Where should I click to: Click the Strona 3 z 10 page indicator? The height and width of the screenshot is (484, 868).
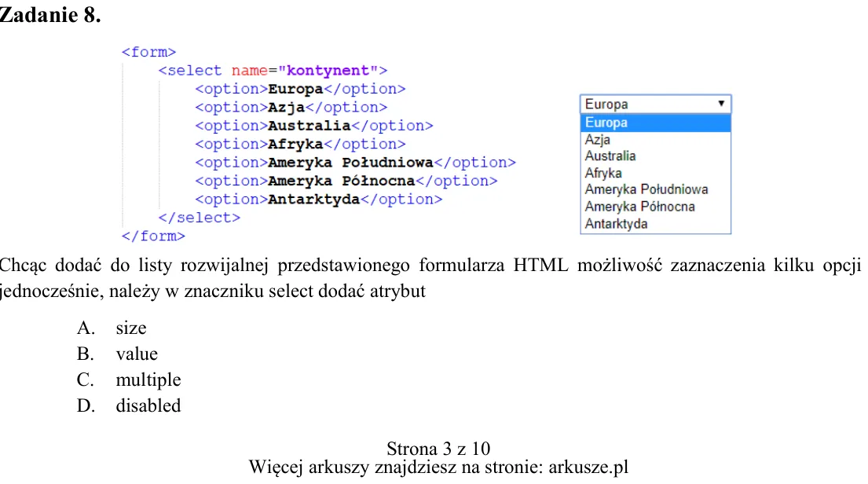438,448
